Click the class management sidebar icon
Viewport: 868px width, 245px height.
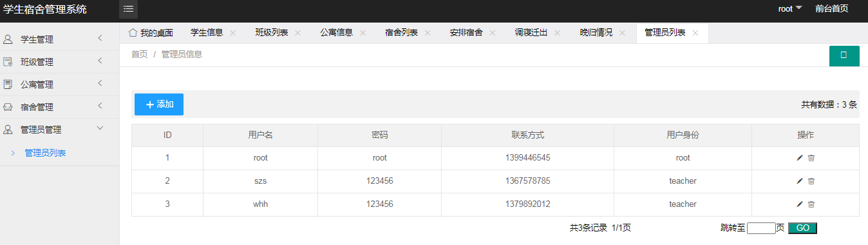pyautogui.click(x=8, y=62)
